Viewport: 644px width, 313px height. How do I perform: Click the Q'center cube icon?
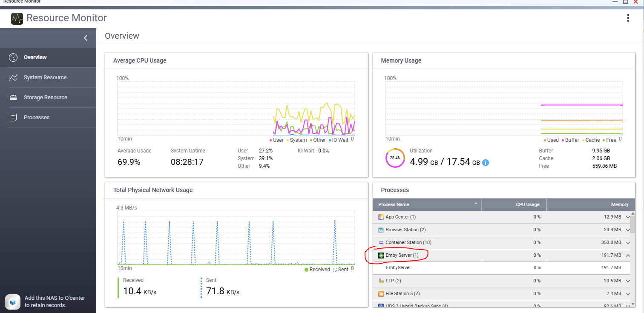pos(13,302)
